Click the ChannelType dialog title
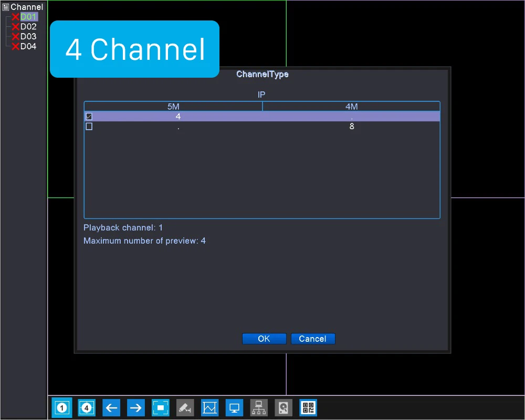Image resolution: width=525 pixels, height=420 pixels. (x=262, y=75)
